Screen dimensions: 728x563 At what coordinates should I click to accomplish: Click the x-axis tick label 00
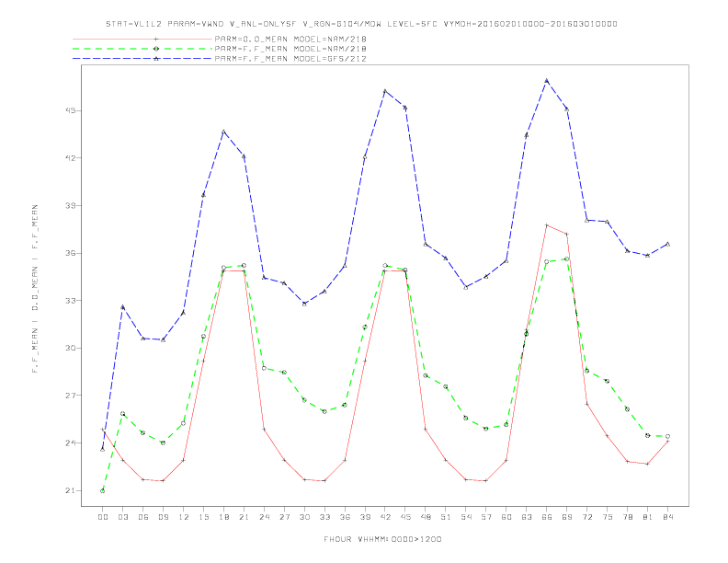(103, 517)
